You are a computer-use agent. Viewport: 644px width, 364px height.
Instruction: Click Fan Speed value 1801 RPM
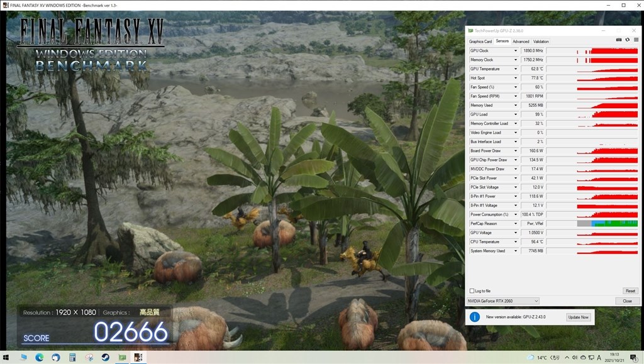(533, 96)
